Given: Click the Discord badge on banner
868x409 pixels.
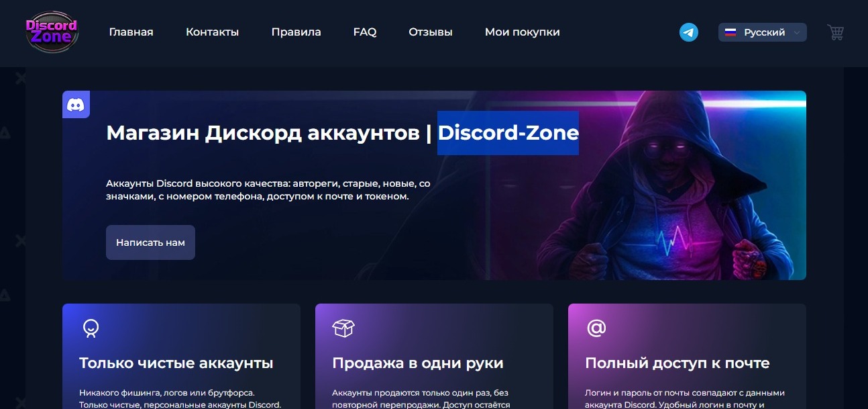Looking at the screenshot, I should [x=76, y=105].
